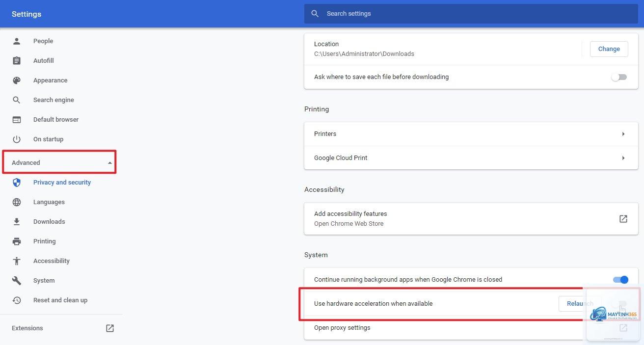Click Open Chrome Web Store subtitle
This screenshot has width=644, height=345.
tap(349, 224)
